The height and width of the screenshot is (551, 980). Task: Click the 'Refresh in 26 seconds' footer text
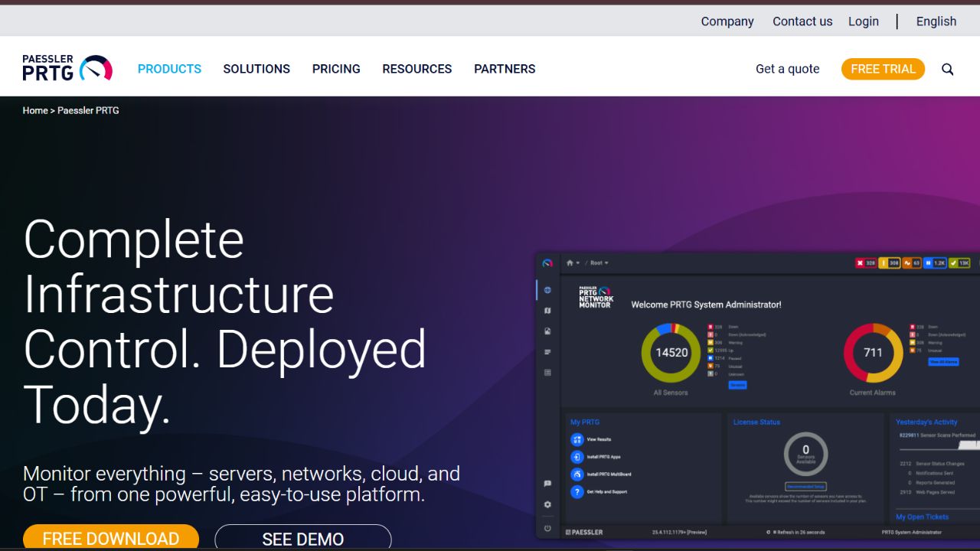point(799,532)
